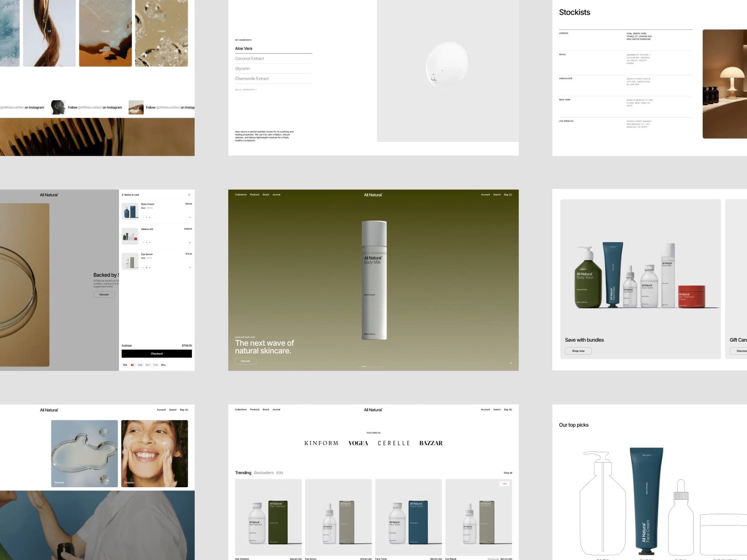Close the cart panel with the X icon
Screen dimensions: 747x560
coord(190,195)
